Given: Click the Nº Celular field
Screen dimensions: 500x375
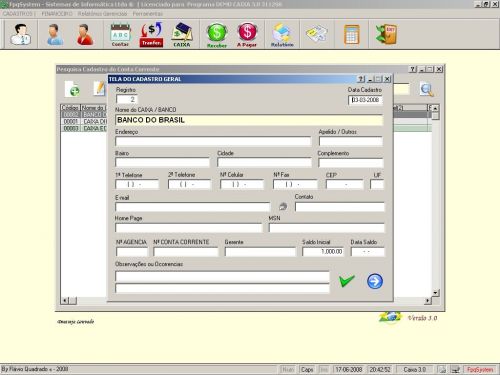Looking at the screenshot, I should tap(242, 184).
